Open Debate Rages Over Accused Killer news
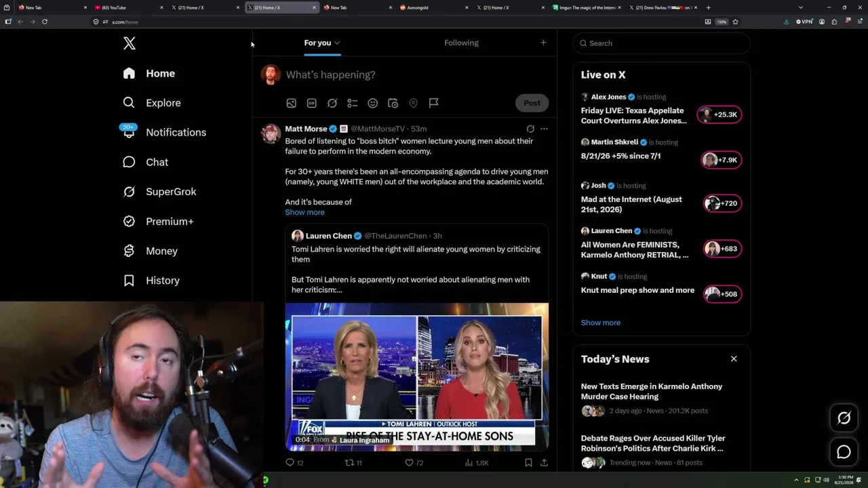 click(653, 443)
